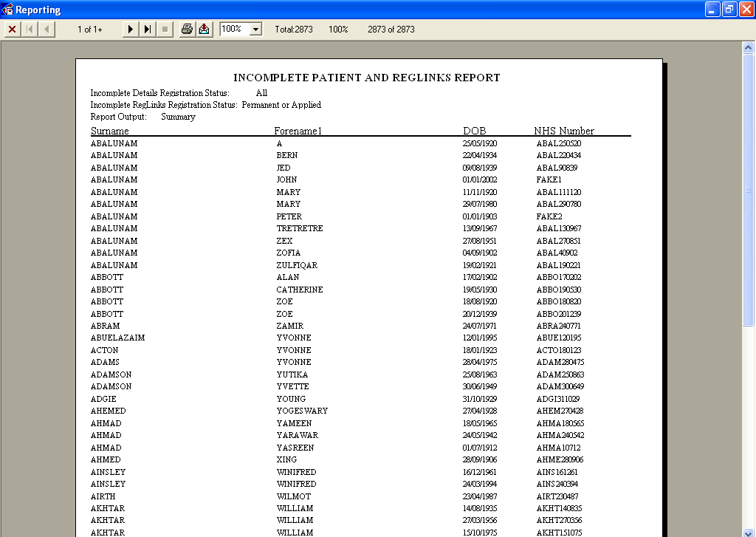Viewport: 756px width, 537px height.
Task: Click forename YUTIKA
Action: [x=292, y=374]
